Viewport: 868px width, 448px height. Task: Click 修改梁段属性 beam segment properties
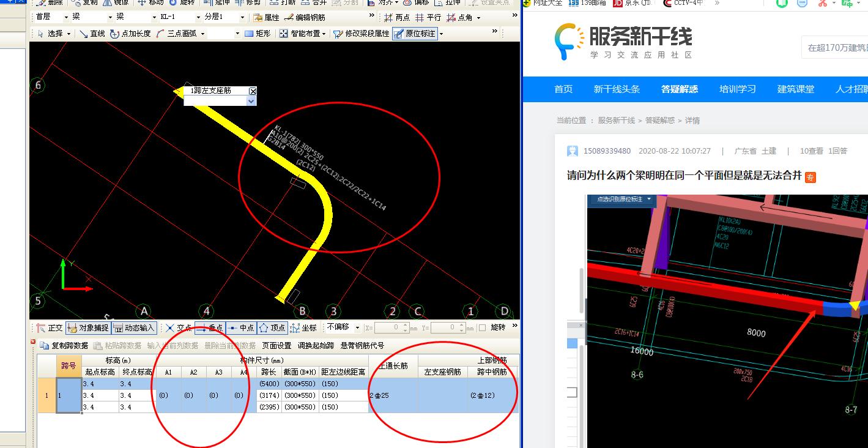pos(361,34)
